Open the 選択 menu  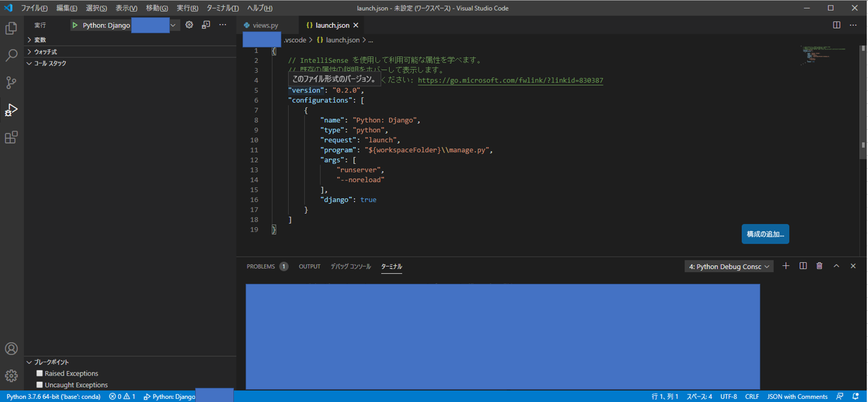96,8
